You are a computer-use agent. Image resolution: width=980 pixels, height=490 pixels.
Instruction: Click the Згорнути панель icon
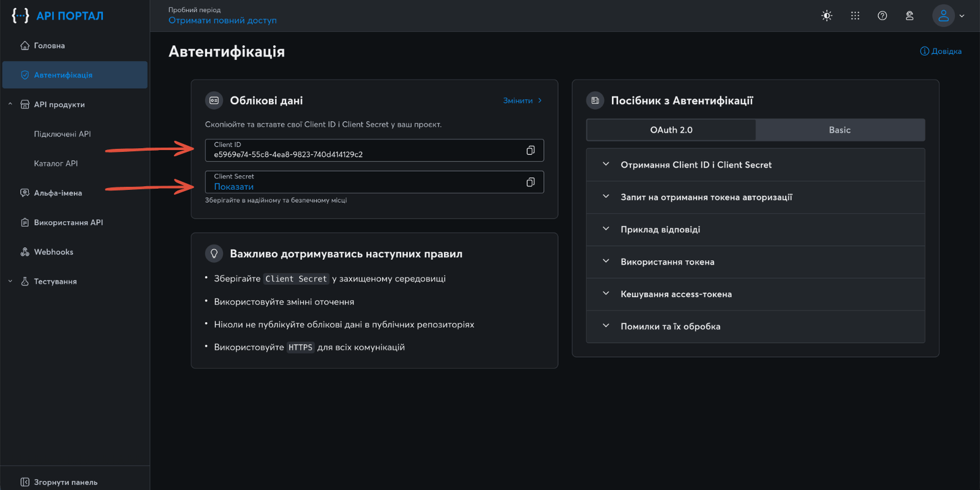pyautogui.click(x=24, y=482)
